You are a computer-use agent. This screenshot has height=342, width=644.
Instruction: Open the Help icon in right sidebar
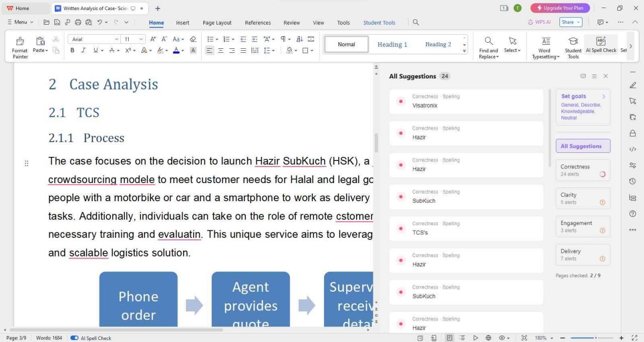pyautogui.click(x=633, y=214)
